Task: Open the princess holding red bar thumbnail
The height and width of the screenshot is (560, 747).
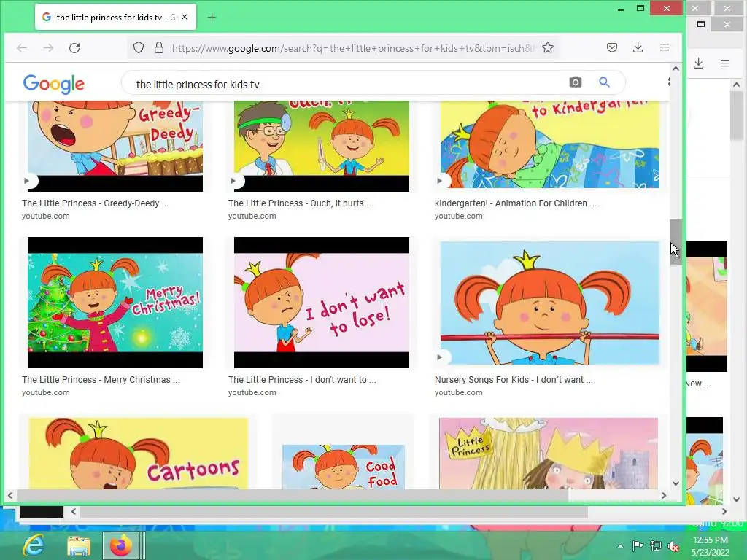Action: pyautogui.click(x=550, y=303)
